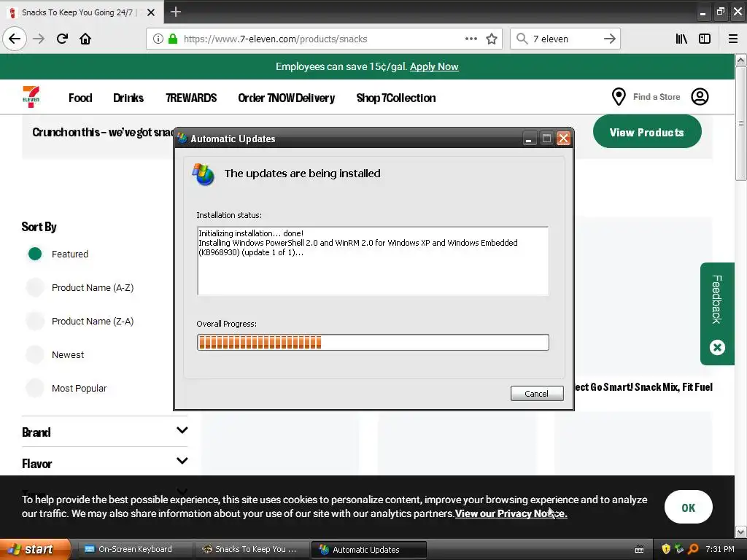
Task: Click the Windows shield icon in Automatic Updates dialog
Action: (204, 174)
